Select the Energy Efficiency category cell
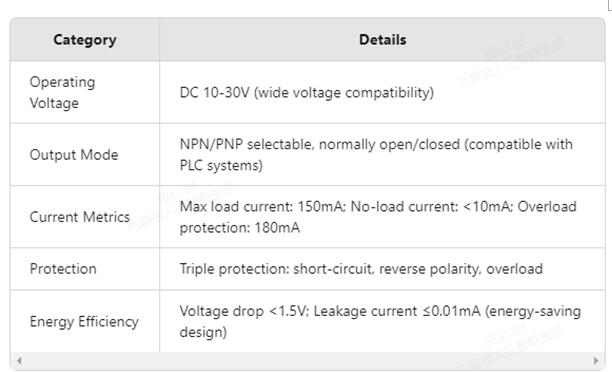Viewport: 612px width, 372px height. point(85,322)
